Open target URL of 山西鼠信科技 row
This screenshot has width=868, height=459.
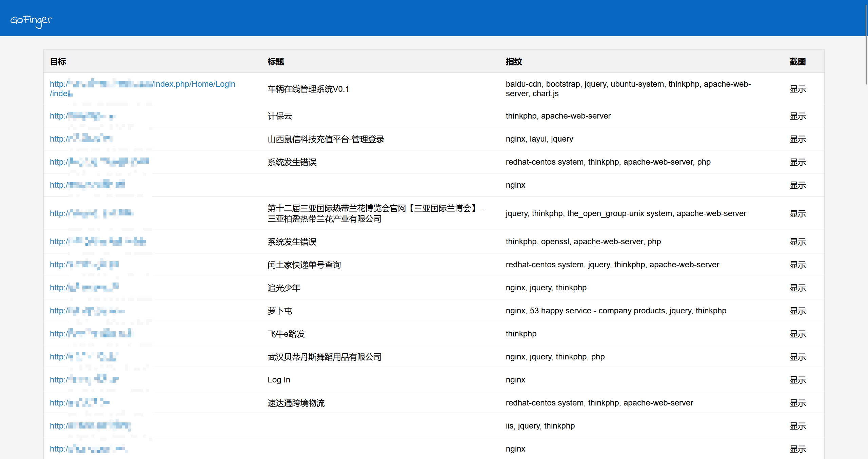tap(81, 139)
